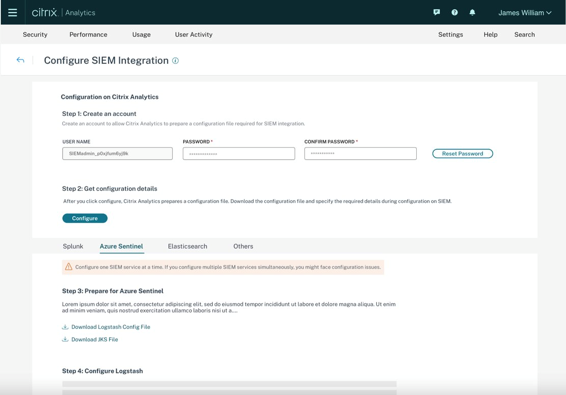Click the Download JKS File link
This screenshot has width=566, height=395.
95,339
